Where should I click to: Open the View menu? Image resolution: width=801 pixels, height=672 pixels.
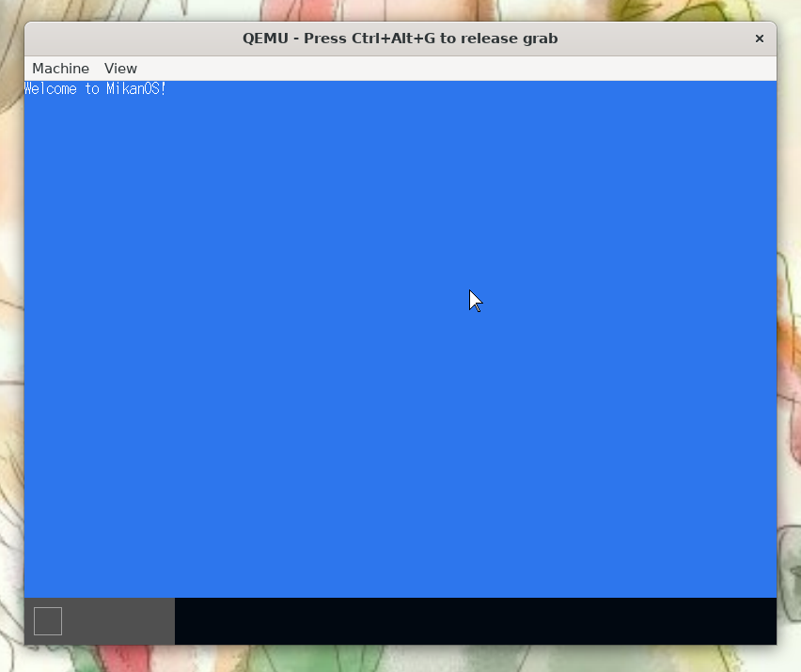tap(120, 69)
